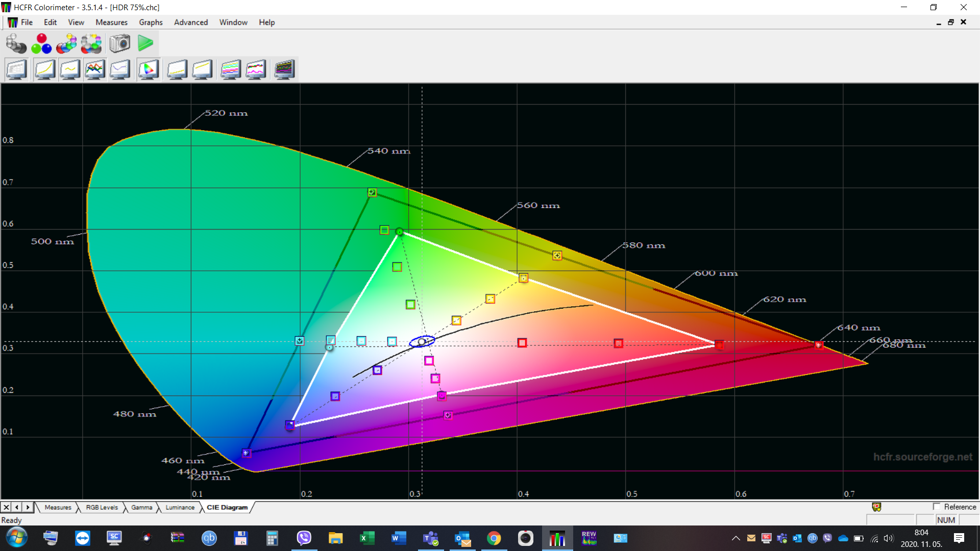Measure primary colors using the RGB spheres icon

point(41,43)
